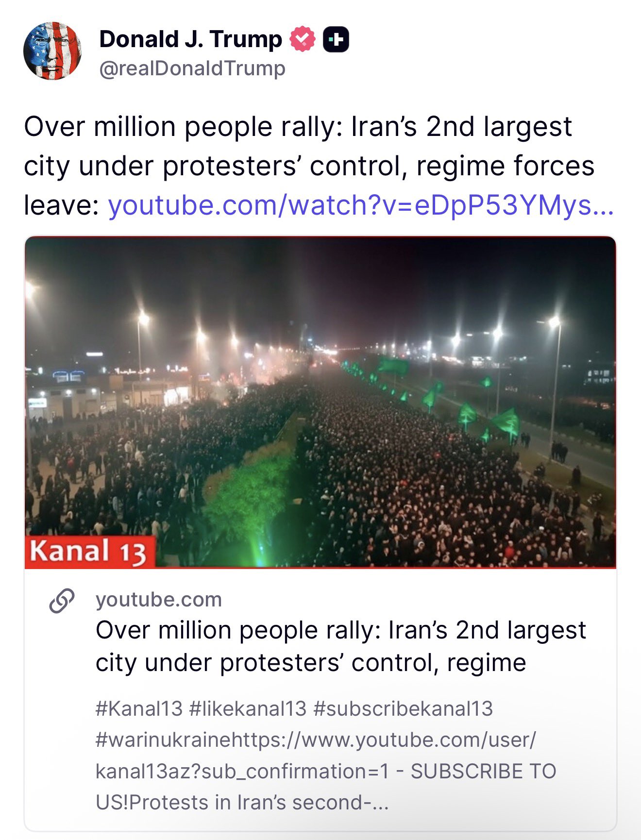Screen dimensions: 641x840
Task: Click the SUBSCRIBE TO text in description
Action: 483,771
